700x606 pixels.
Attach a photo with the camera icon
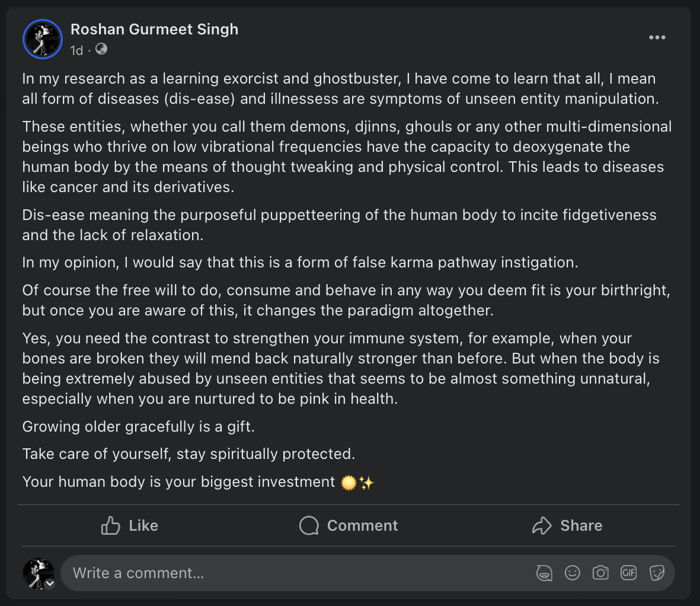tap(600, 573)
